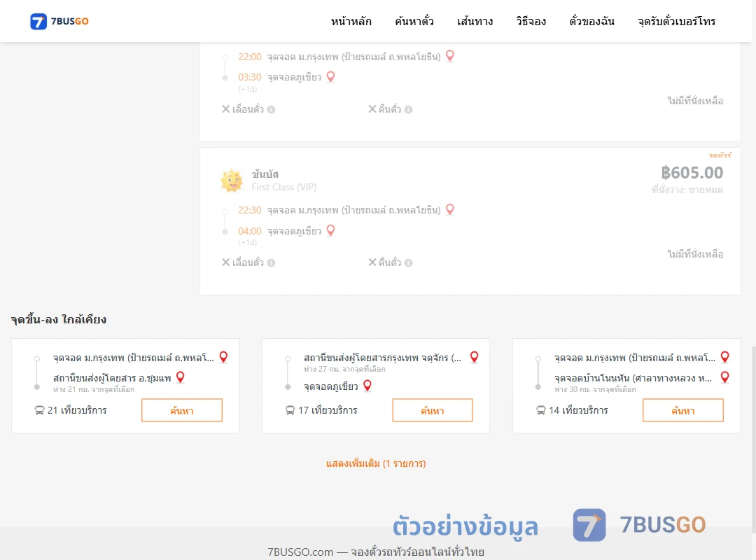Expand แสดงเพิ่มเติม (1 รายการ) link
Viewport: 756px width, 560px height.
376,463
